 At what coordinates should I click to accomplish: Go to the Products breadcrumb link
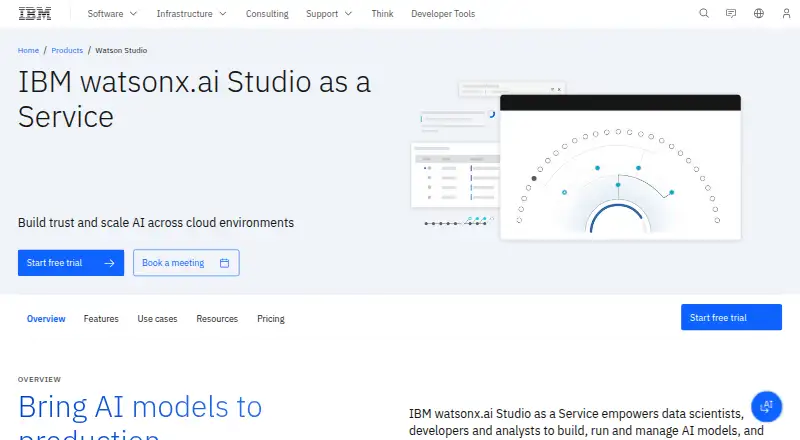pos(67,50)
